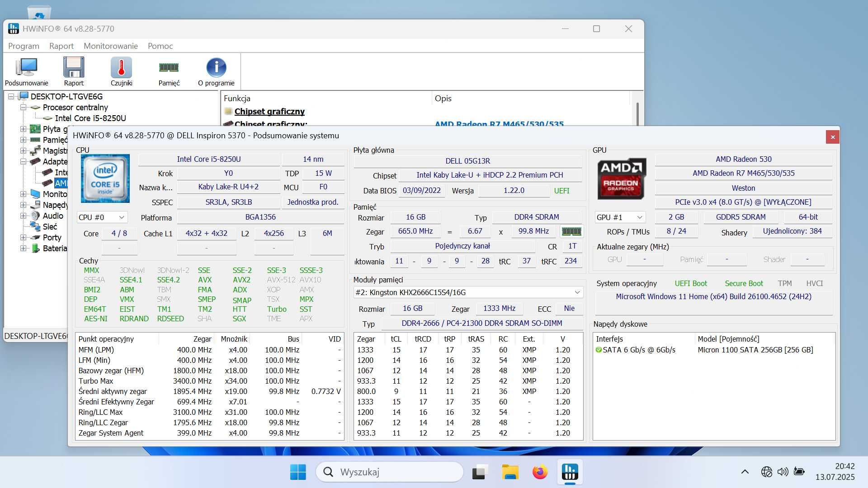Screen dimensions: 868x488
Task: Click the Intel Core i5-8250U CPU name field
Action: (x=209, y=160)
